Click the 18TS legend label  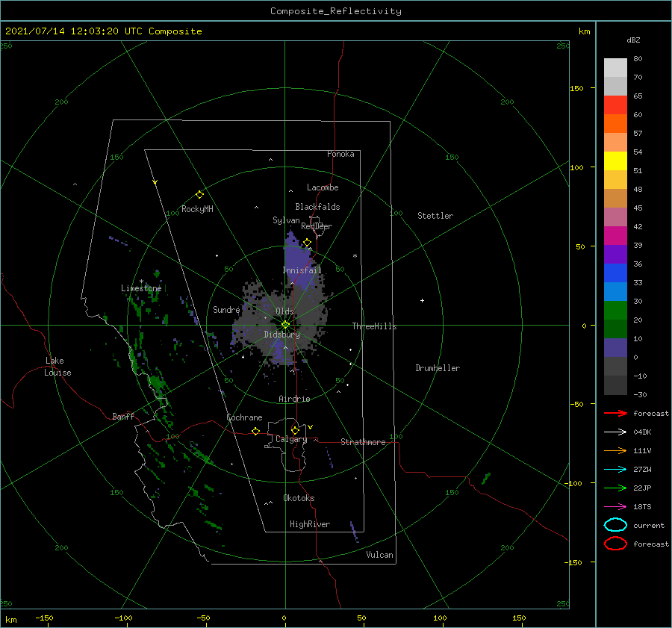(x=642, y=507)
